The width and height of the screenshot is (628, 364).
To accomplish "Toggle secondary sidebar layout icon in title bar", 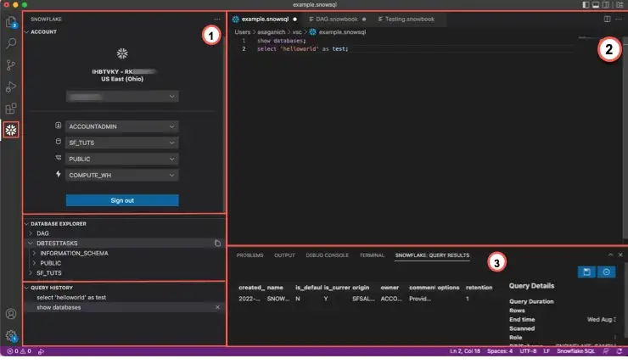I will [x=606, y=5].
